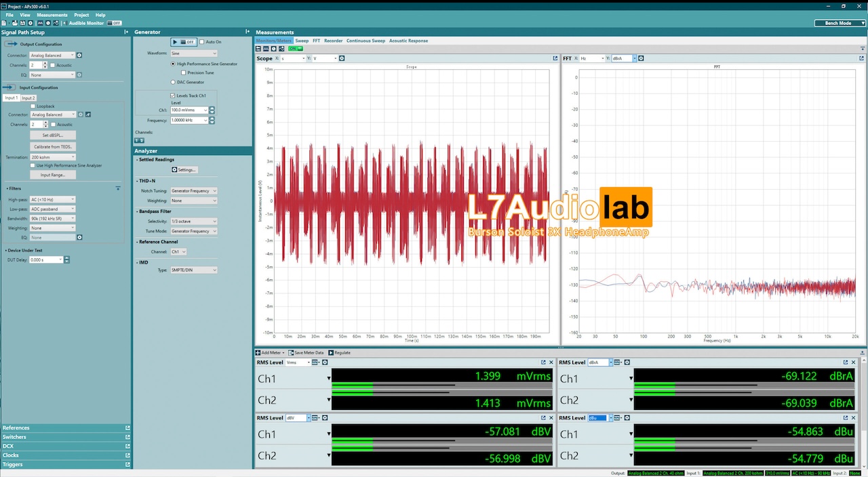Screen dimensions: 868x477
Task: Open the Waveform dropdown
Action: [x=193, y=53]
